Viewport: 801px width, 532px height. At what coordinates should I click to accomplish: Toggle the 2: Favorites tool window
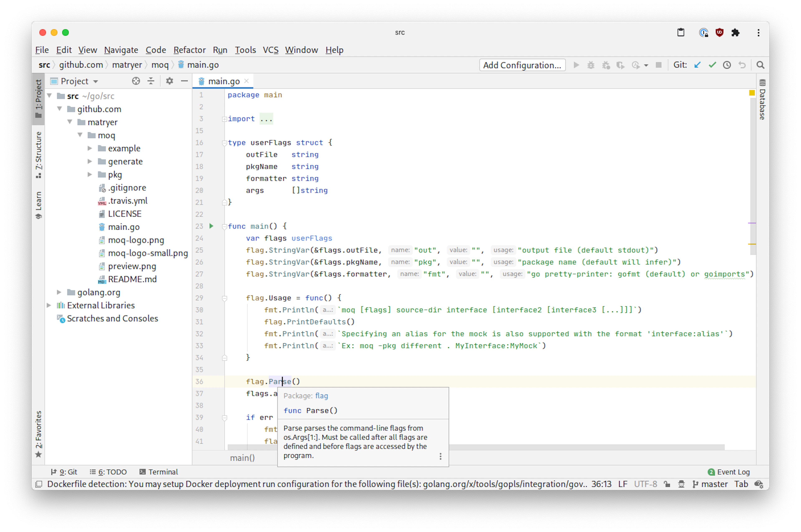(38, 434)
